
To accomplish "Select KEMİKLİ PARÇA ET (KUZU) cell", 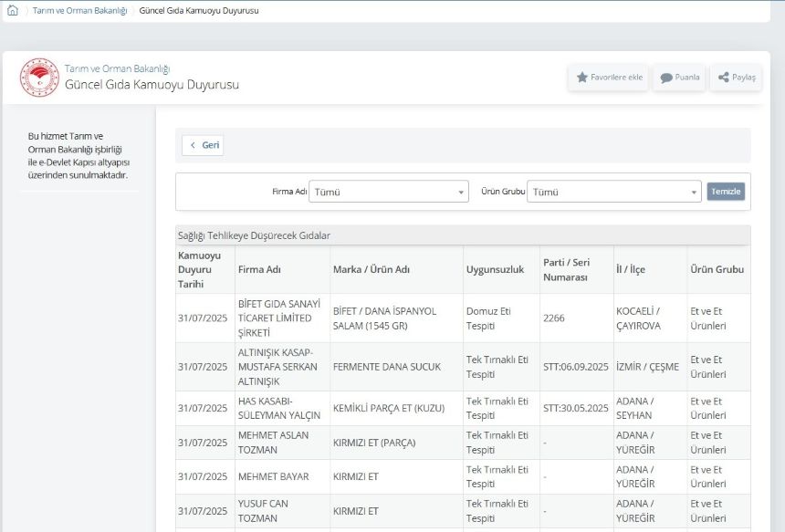I will pyautogui.click(x=396, y=409).
